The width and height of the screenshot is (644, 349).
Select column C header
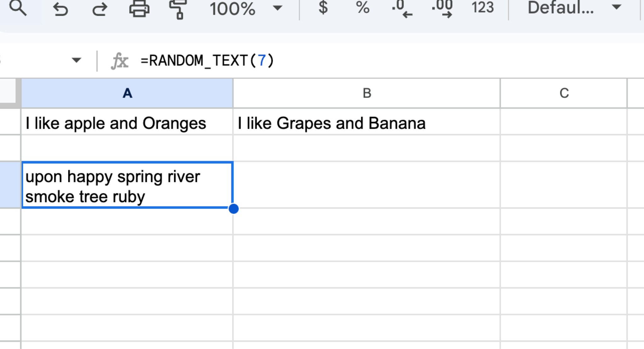(x=564, y=93)
